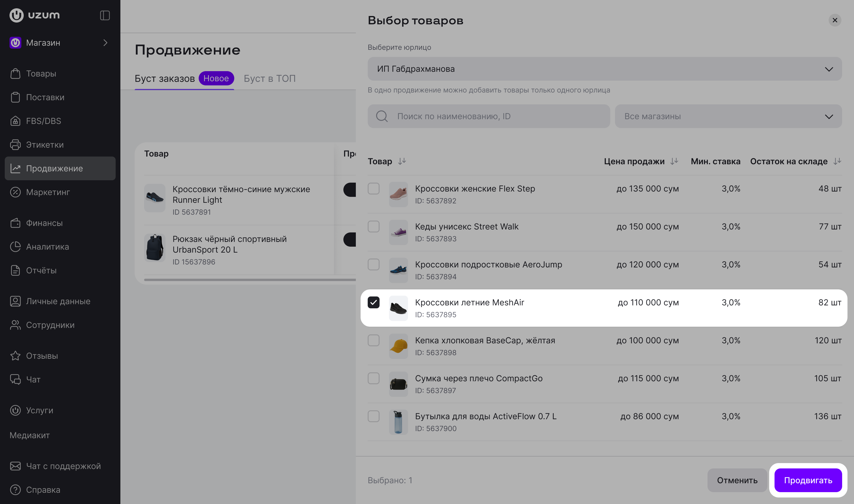
Task: Switch to Буст заказов tab
Action: click(184, 79)
